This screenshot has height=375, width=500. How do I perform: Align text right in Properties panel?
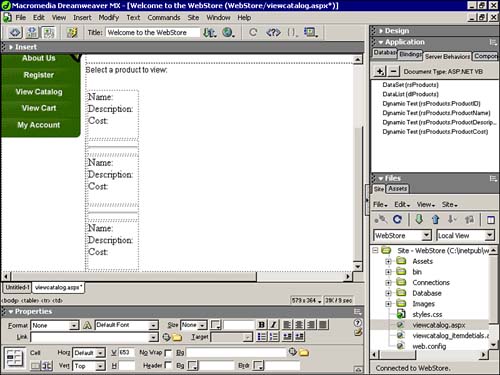(311, 325)
